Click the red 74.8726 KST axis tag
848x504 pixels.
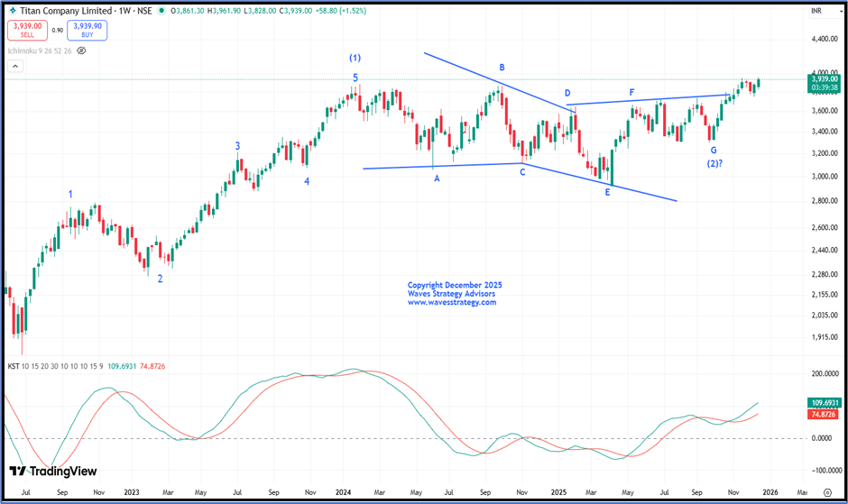point(824,414)
